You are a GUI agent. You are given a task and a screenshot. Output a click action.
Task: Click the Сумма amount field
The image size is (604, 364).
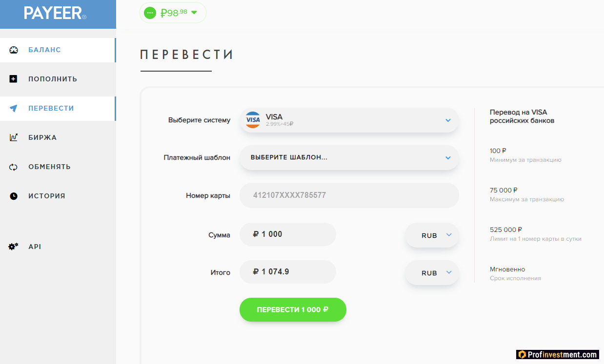[x=288, y=234]
